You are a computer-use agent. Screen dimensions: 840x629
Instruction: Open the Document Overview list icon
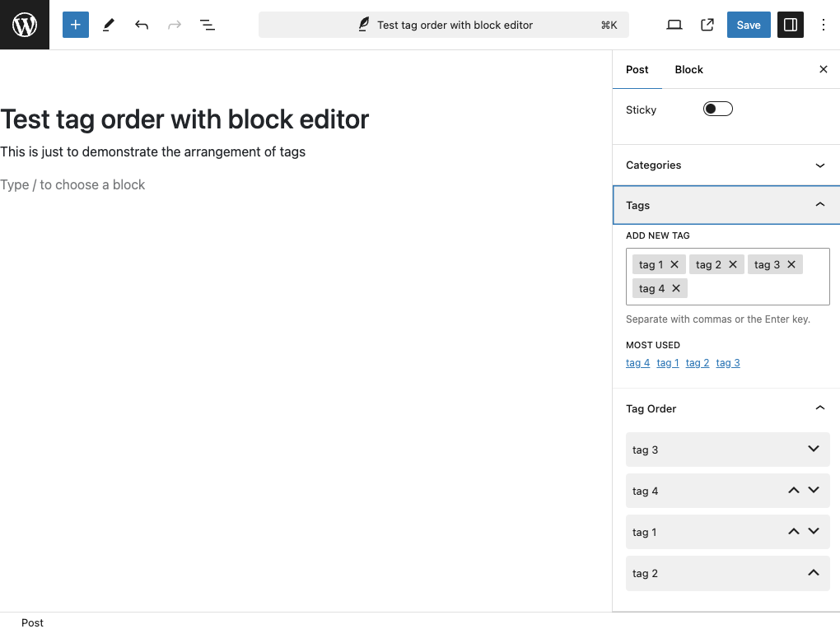coord(208,25)
